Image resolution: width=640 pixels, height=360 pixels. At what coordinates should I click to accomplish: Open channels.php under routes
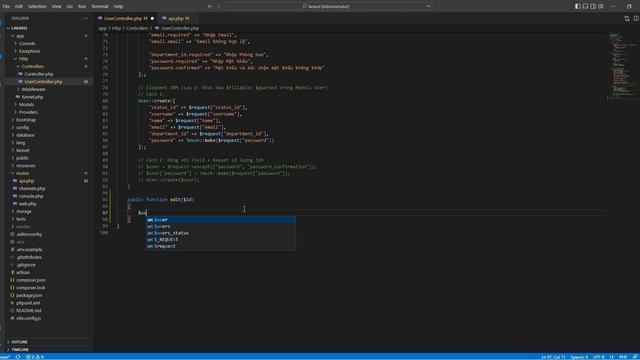point(31,189)
